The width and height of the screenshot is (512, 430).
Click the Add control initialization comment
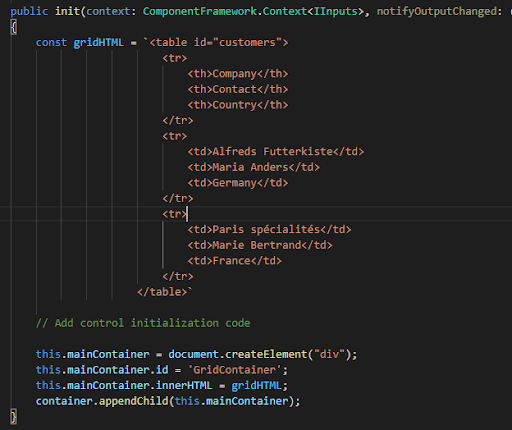pyautogui.click(x=143, y=323)
